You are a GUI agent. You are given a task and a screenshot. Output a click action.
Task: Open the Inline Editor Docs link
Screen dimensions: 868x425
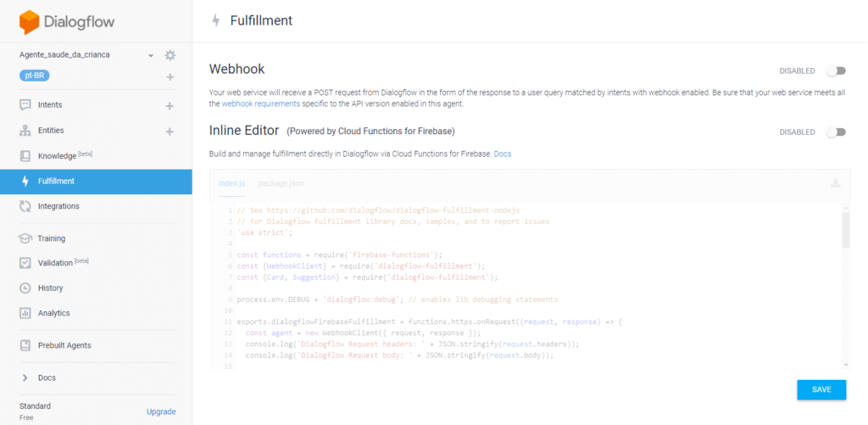503,154
